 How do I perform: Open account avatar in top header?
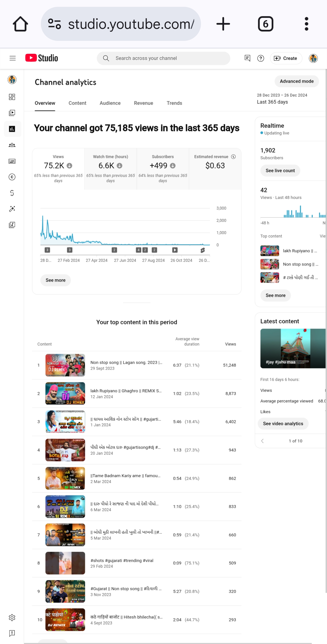tap(313, 58)
